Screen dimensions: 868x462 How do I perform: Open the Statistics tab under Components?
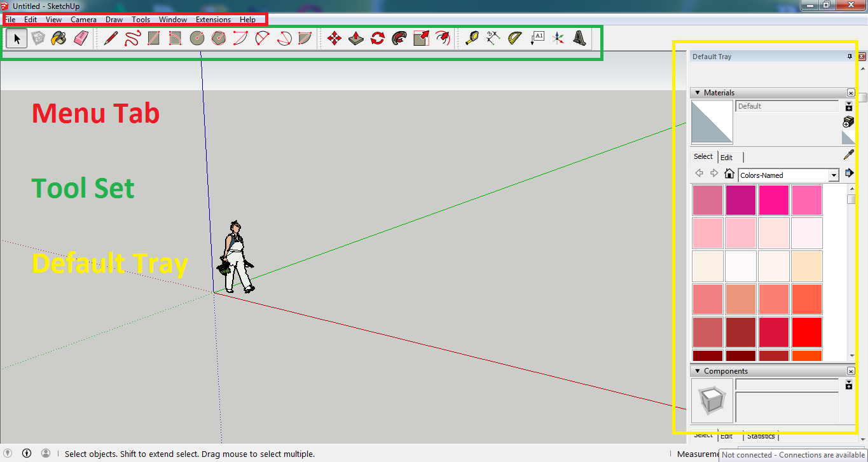point(761,436)
